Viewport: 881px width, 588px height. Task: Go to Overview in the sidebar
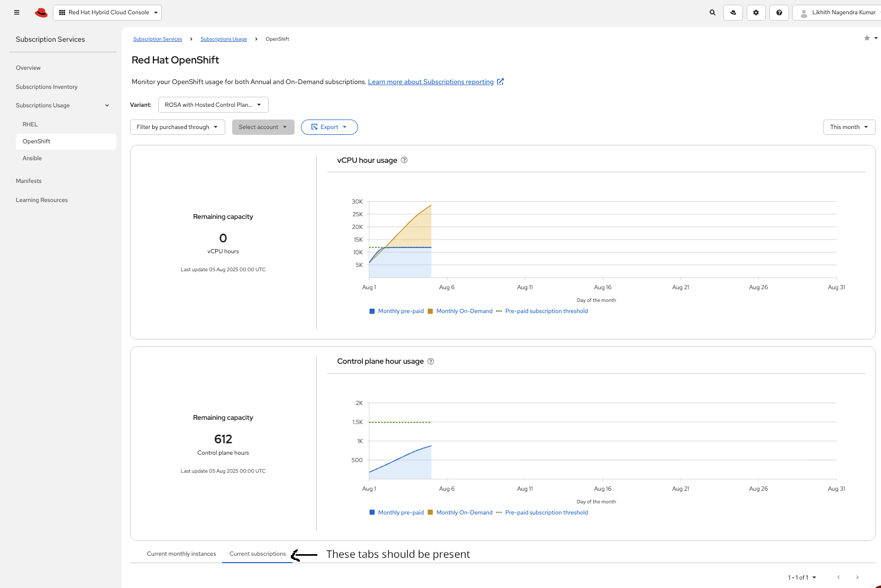pyautogui.click(x=28, y=68)
